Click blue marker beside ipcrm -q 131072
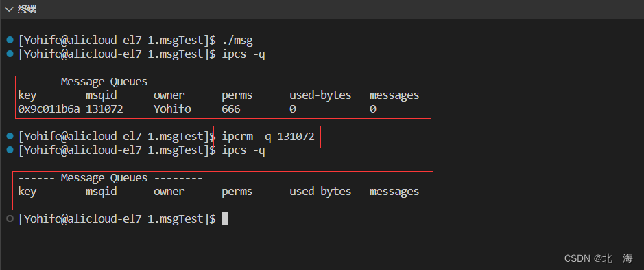Screen dimensions: 644x270 click(x=10, y=136)
